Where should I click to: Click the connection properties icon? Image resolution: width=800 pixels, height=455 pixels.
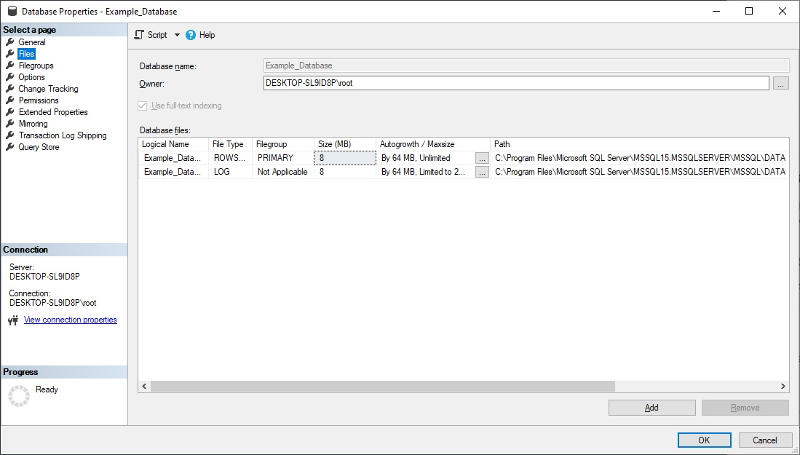[13, 320]
